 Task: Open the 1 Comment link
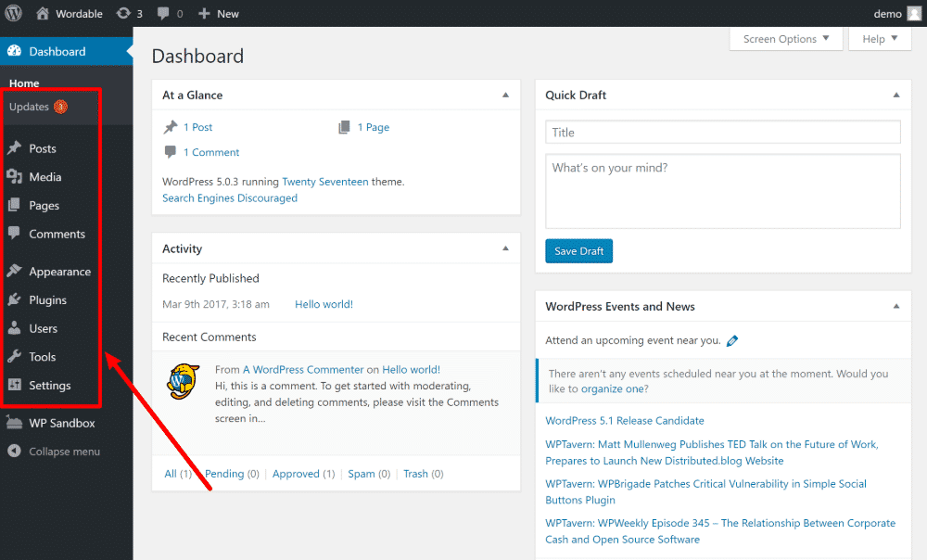click(211, 152)
